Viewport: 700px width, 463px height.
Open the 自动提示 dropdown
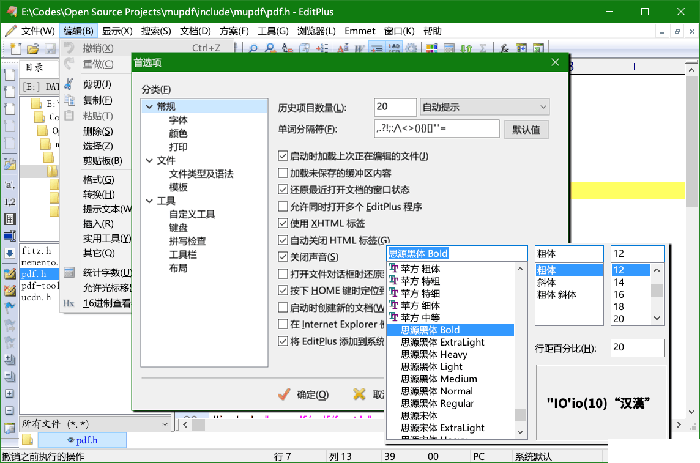tap(484, 107)
